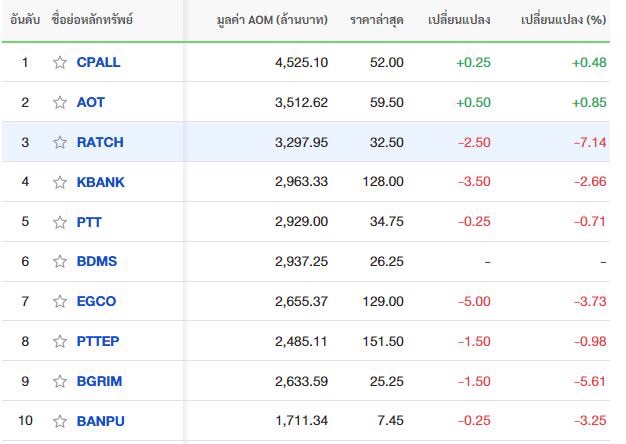Mark BDMS with the star icon
The image size is (626, 444).
[x=60, y=261]
